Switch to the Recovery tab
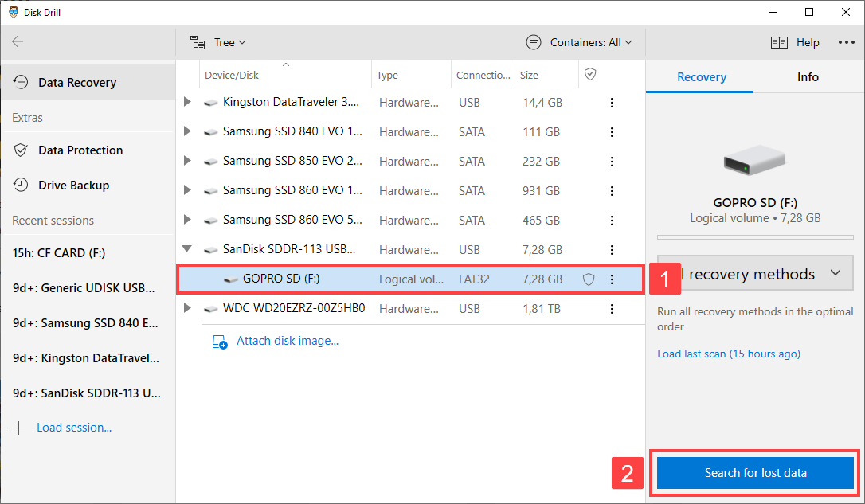 click(701, 77)
